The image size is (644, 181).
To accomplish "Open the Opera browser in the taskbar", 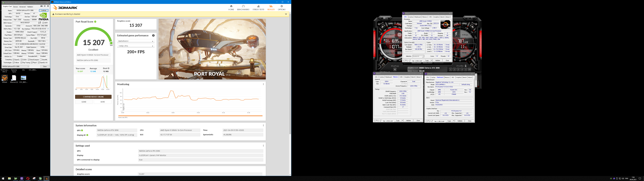I will [x=28, y=178].
